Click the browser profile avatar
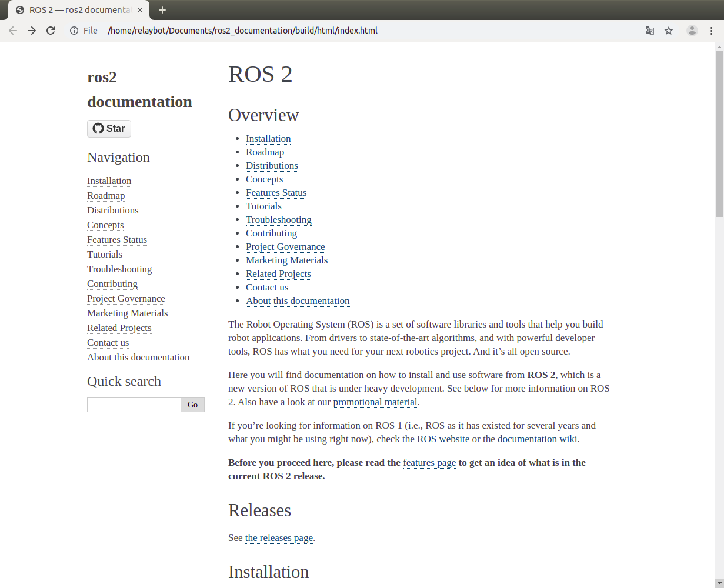This screenshot has height=588, width=724. tap(692, 30)
